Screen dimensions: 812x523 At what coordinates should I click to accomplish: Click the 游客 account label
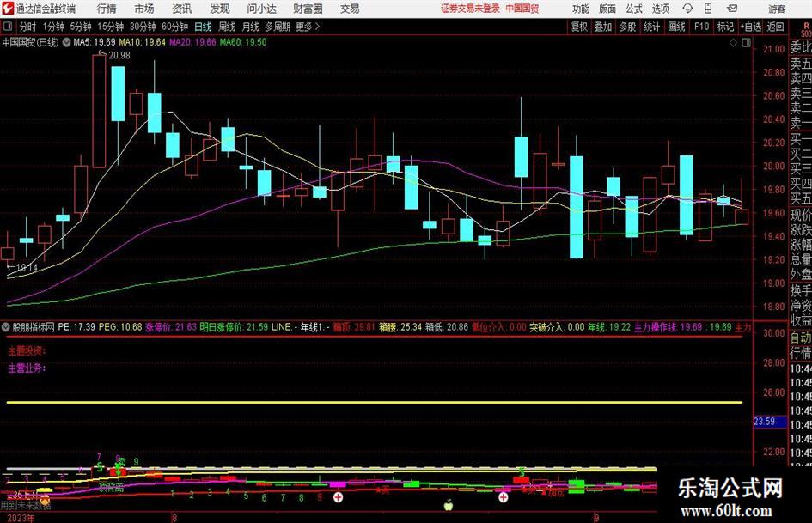tap(777, 9)
